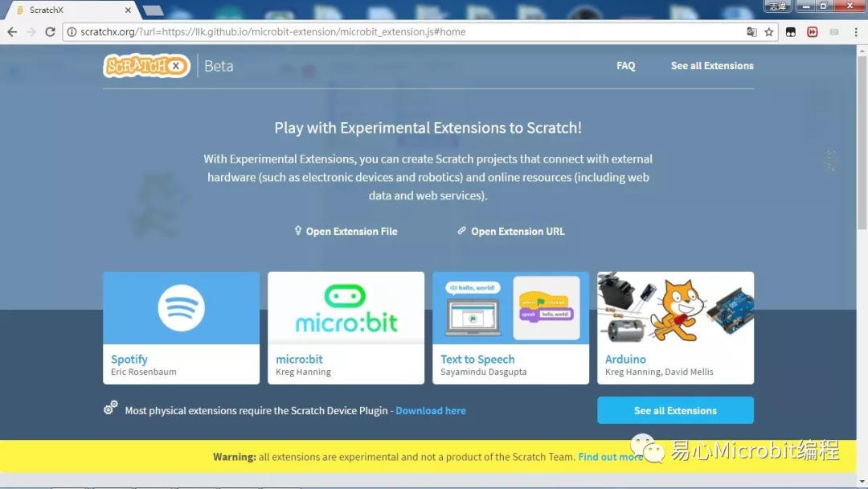Open the FAQ page
Screen dimensions: 868x489
pos(625,66)
